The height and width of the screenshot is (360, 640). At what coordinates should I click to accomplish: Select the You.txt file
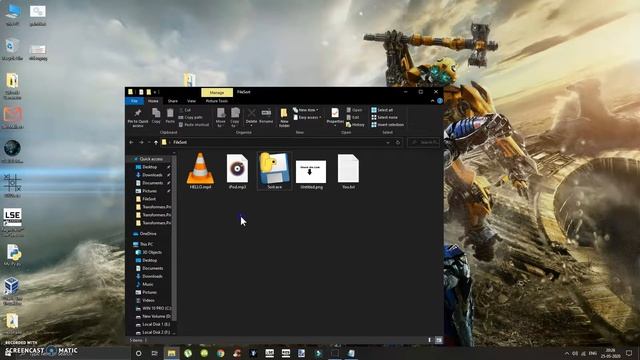click(348, 171)
